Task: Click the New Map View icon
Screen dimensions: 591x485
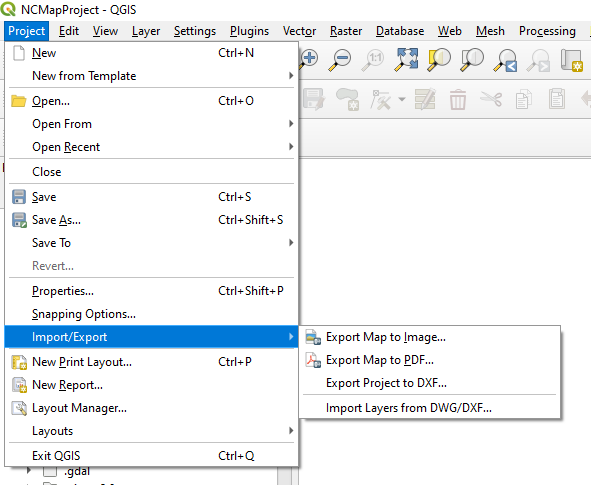Action: click(571, 60)
